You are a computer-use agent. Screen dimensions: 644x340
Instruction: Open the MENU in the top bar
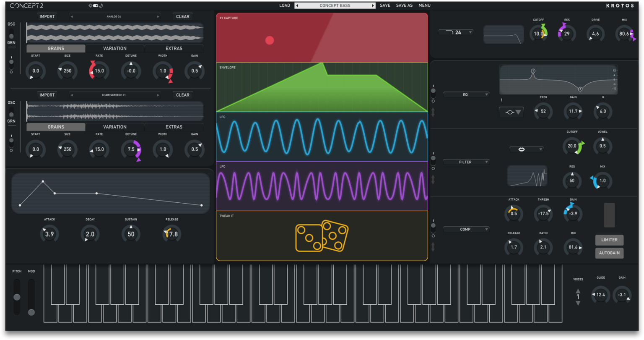point(424,5)
